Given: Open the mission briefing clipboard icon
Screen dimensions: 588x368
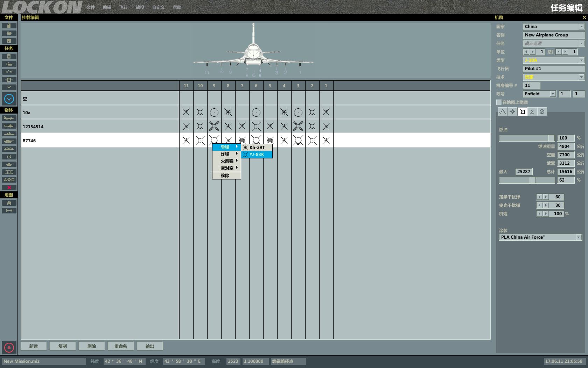Looking at the screenshot, I should [9, 56].
